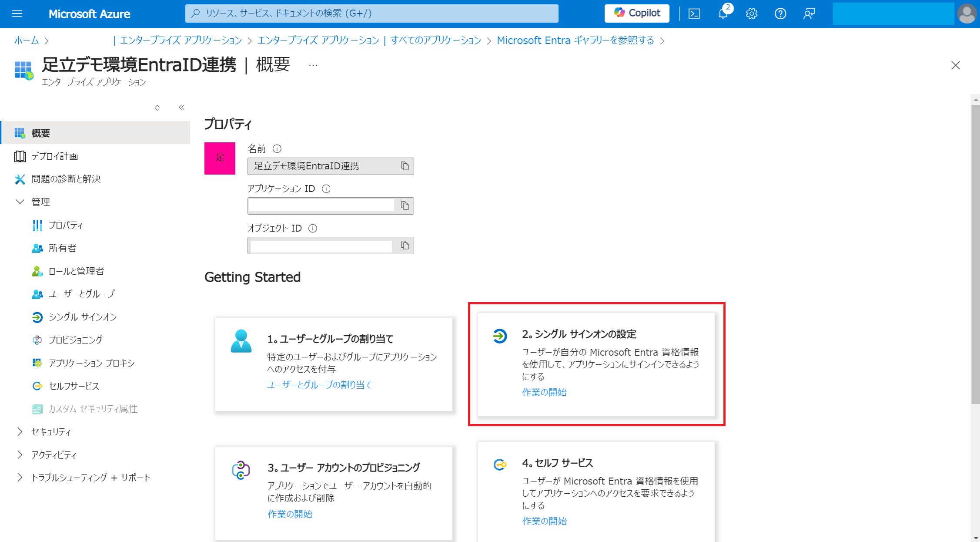Copy the 名前 field value
This screenshot has width=980, height=542.
coord(405,166)
